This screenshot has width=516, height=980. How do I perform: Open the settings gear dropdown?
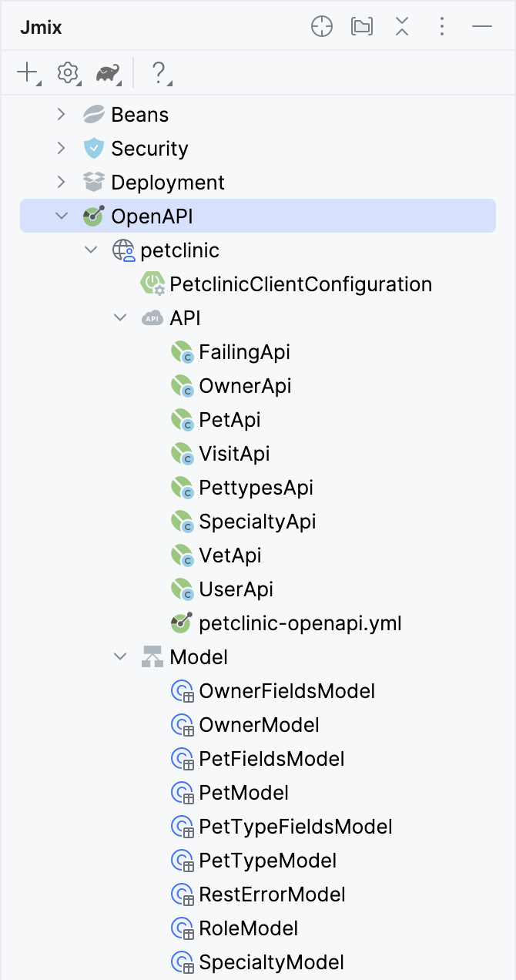[x=68, y=73]
